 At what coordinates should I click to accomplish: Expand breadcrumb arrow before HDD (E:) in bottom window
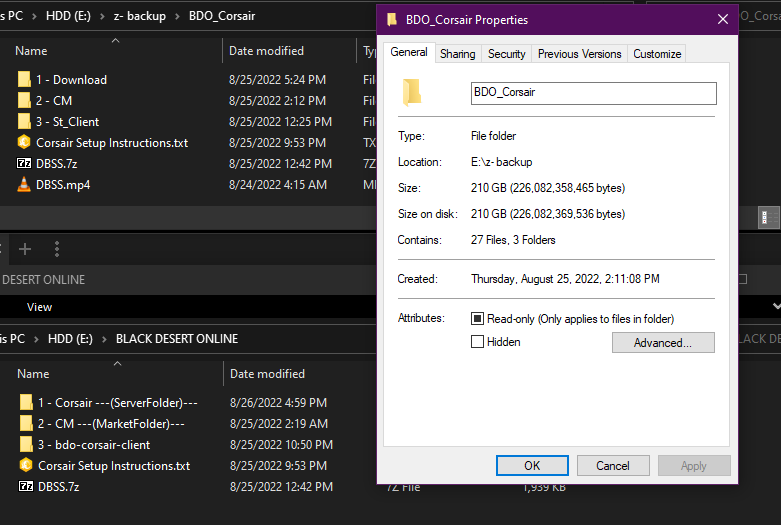point(36,339)
